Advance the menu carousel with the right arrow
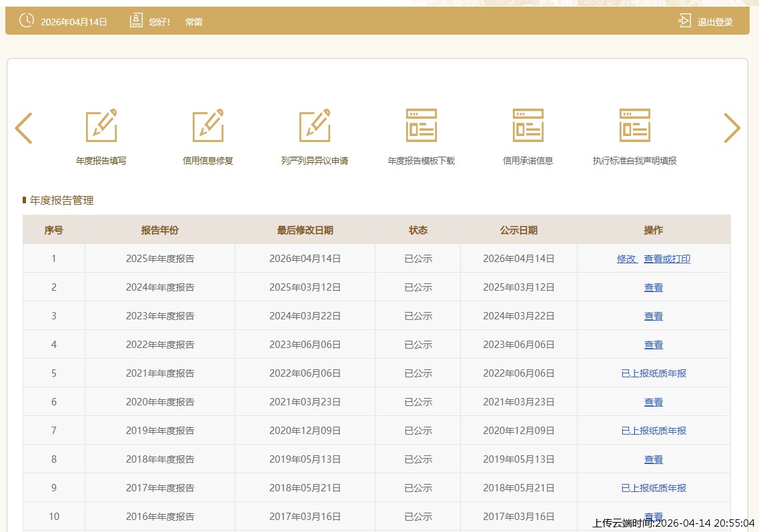 pyautogui.click(x=732, y=128)
